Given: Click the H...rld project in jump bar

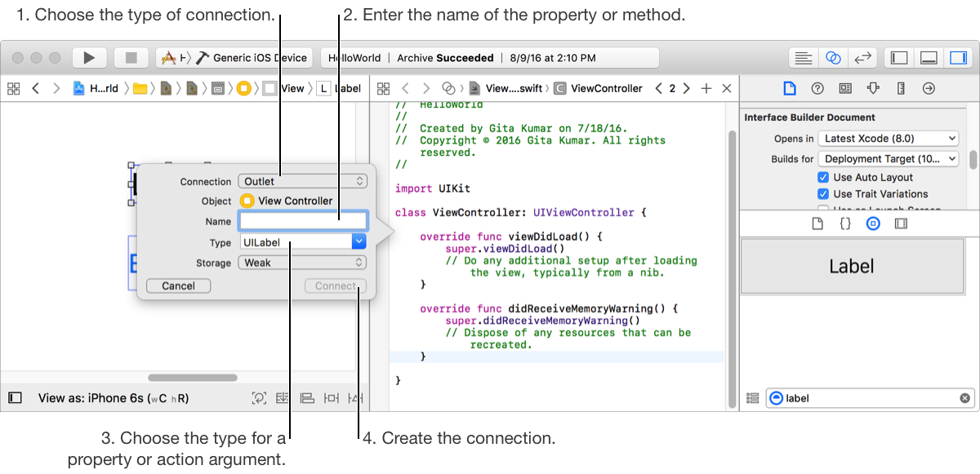Looking at the screenshot, I should [x=96, y=88].
